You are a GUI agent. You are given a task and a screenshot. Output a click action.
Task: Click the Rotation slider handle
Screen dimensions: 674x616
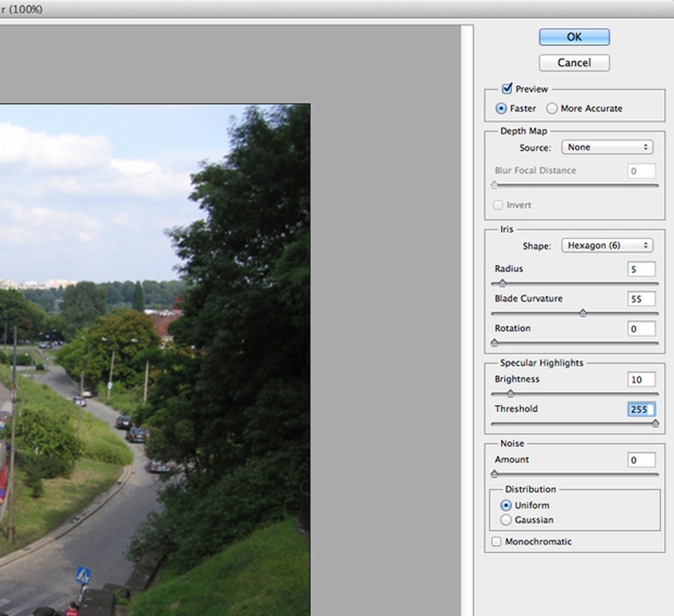tap(494, 342)
